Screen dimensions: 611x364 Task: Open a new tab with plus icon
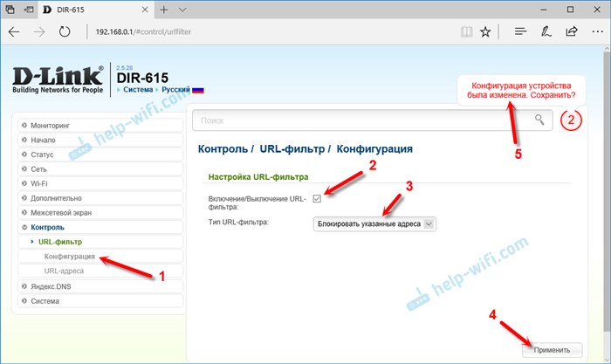[x=164, y=10]
